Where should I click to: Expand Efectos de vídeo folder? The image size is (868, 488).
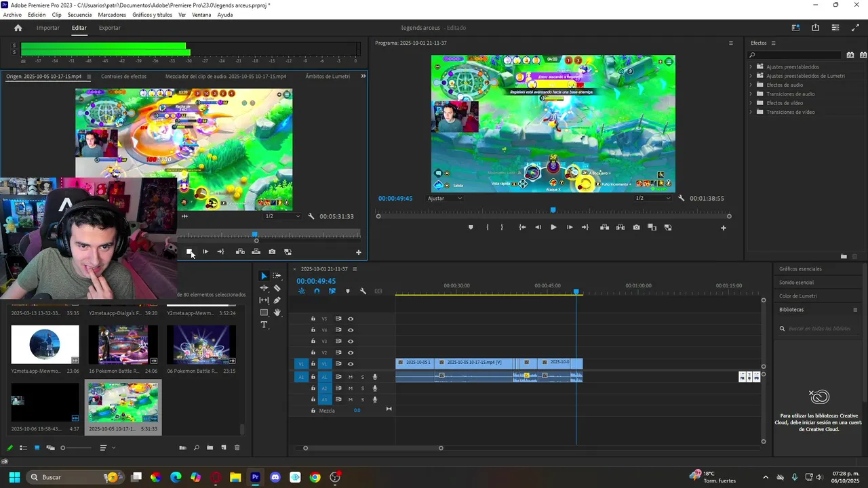pos(751,103)
